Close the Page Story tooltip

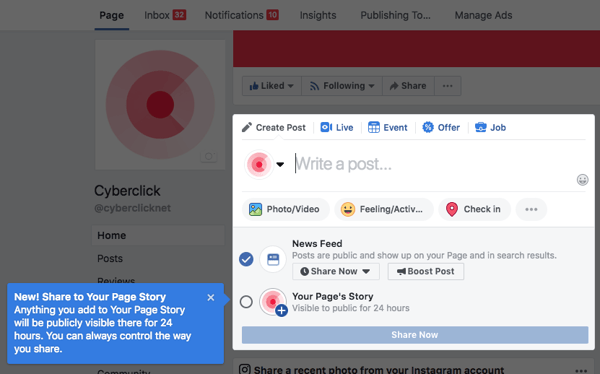tap(210, 297)
